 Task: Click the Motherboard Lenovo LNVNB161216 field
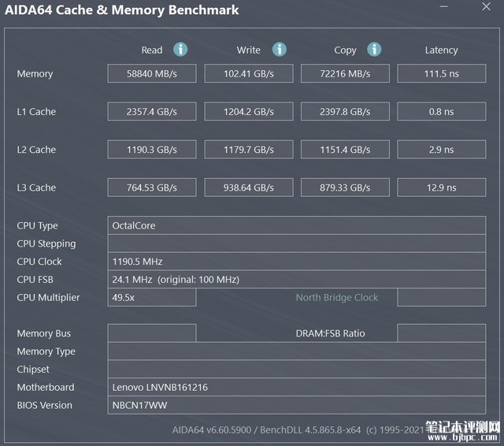(x=296, y=387)
